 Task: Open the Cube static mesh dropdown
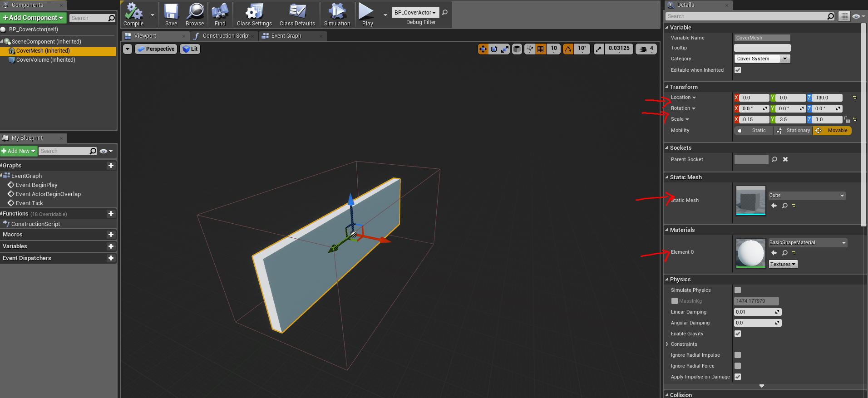point(807,196)
